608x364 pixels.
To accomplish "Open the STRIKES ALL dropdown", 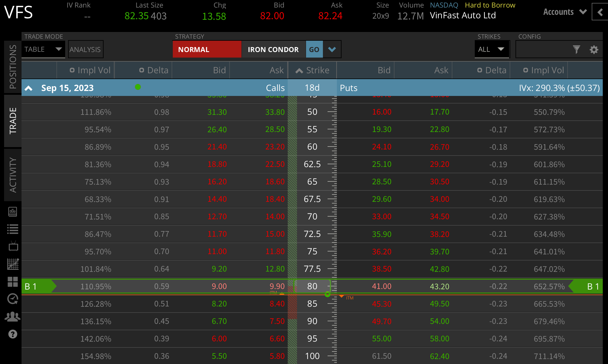I will tap(492, 49).
